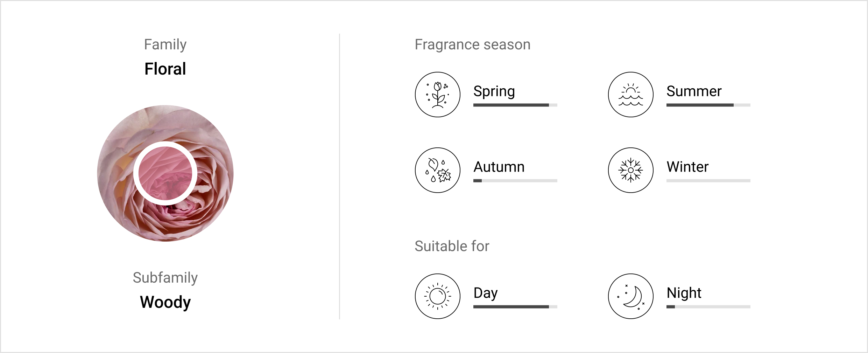Viewport: 868px width, 353px height.
Task: Click the Autumn leaves icon
Action: [437, 170]
